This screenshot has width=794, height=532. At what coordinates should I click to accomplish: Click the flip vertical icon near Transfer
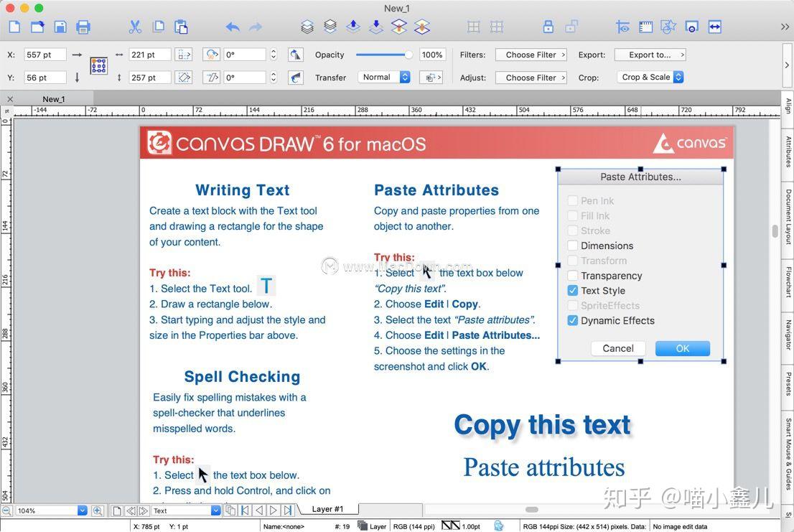click(x=295, y=78)
